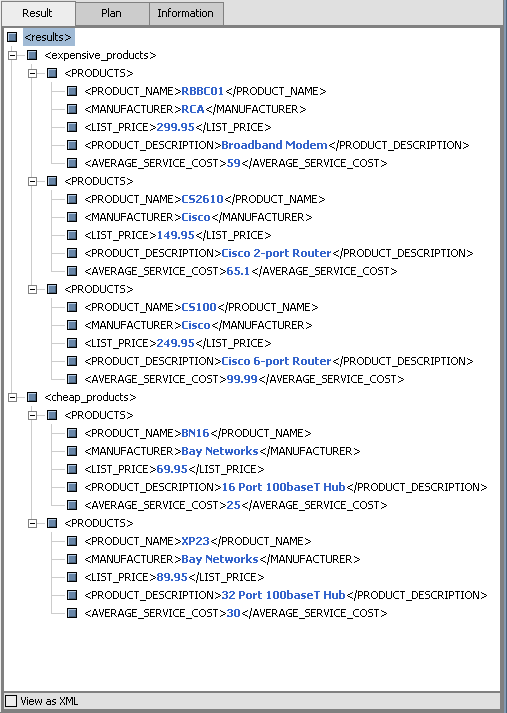Collapse the PRODUCTS node containing CS100
507x713 pixels.
click(33, 289)
